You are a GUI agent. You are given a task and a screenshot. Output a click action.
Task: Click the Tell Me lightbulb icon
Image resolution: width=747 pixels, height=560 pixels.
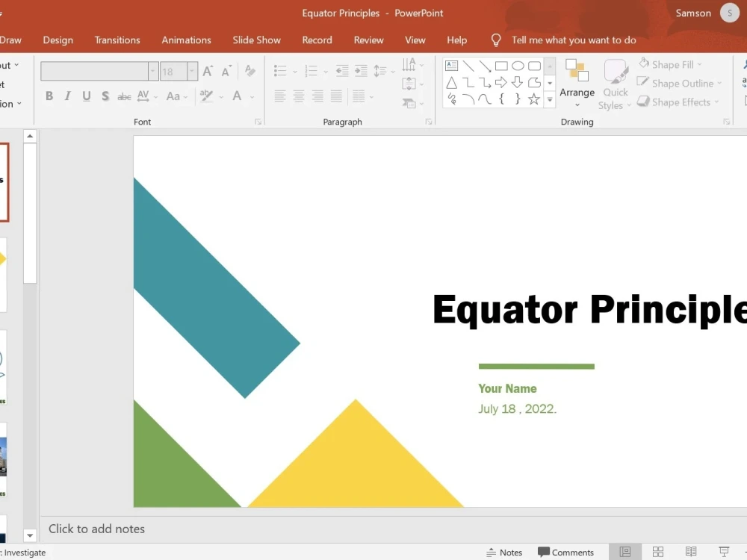pyautogui.click(x=496, y=40)
